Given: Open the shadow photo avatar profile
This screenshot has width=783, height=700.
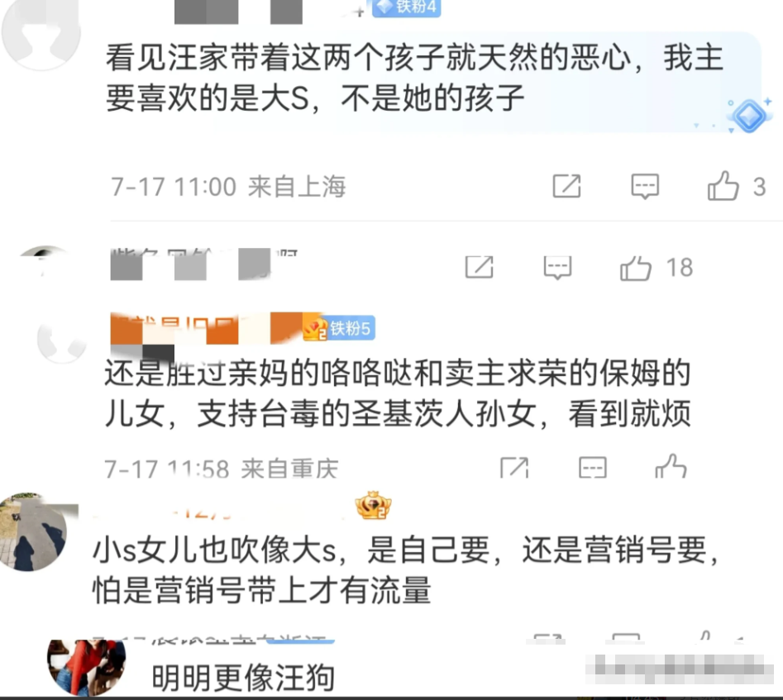Looking at the screenshot, I should point(33,531).
